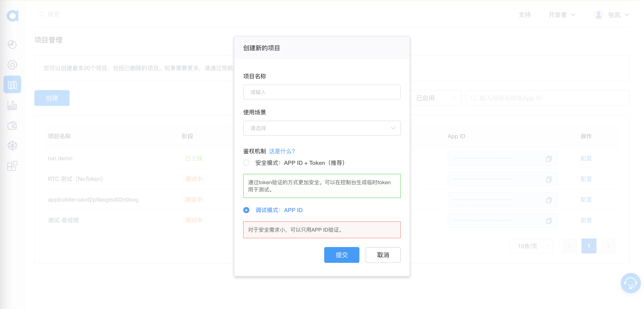Click the 取消 button
This screenshot has width=644, height=309.
383,255
